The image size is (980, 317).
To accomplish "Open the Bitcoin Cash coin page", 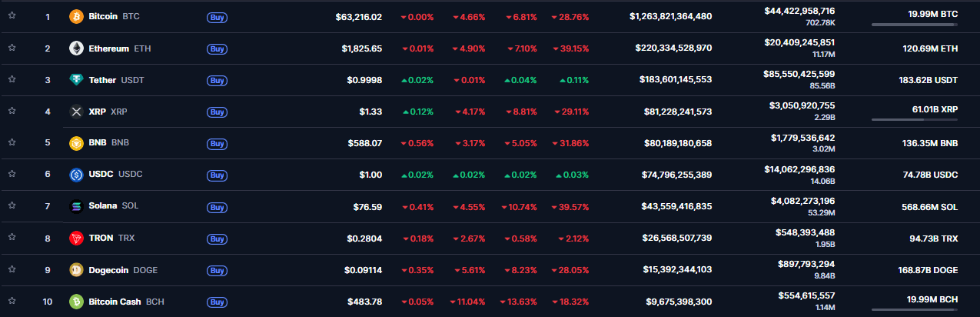I will coord(115,302).
